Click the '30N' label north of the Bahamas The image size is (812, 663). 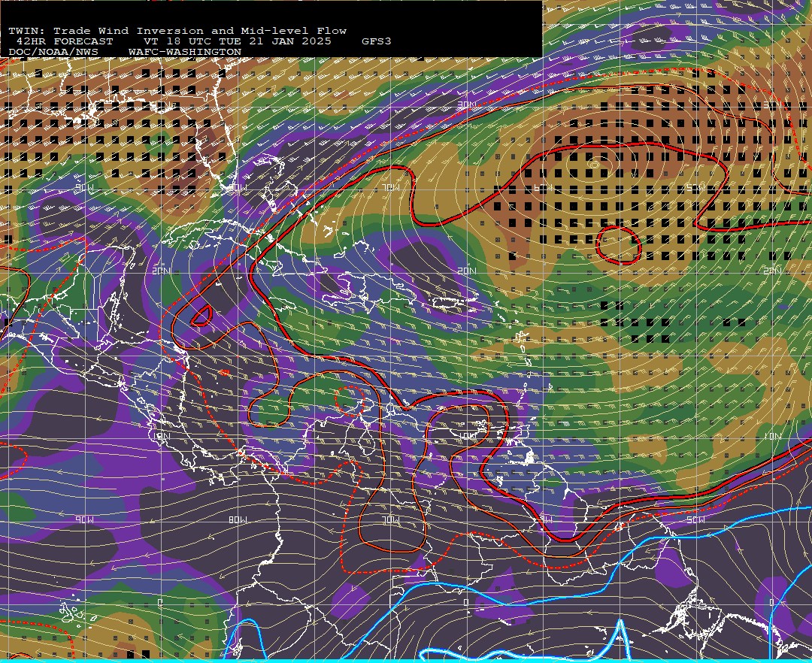pyautogui.click(x=467, y=104)
